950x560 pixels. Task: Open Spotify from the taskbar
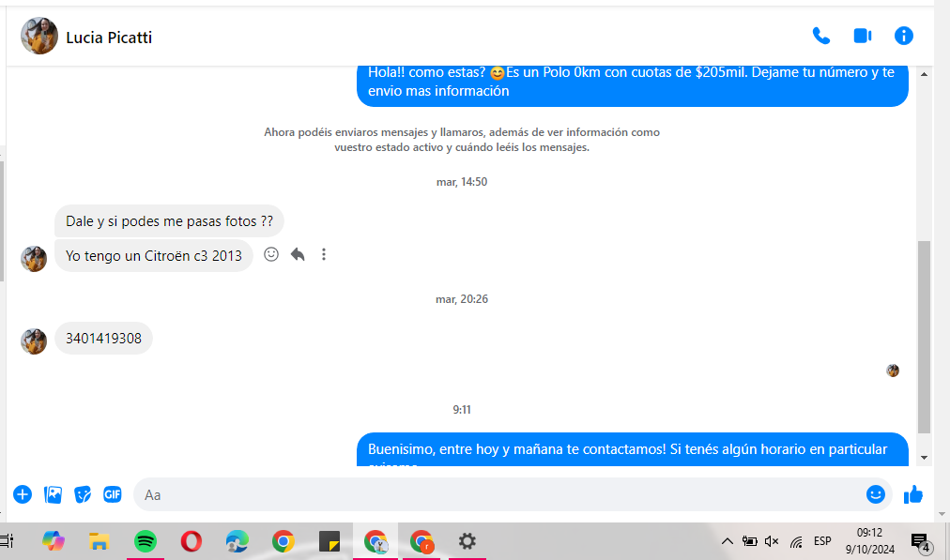pos(145,541)
